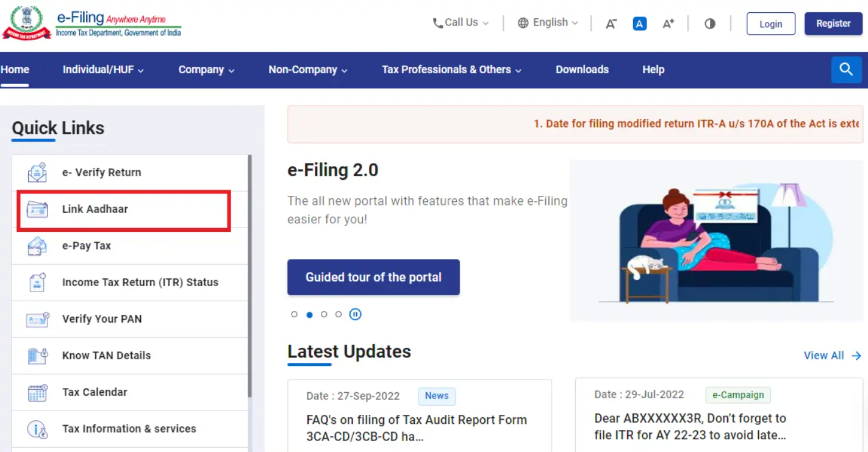Expand the Individual/HUF menu
Image resolution: width=868 pixels, height=452 pixels.
coord(103,70)
